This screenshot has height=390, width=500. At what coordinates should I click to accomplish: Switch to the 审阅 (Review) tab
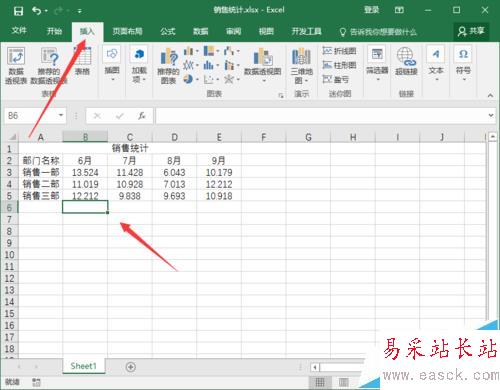(x=234, y=31)
